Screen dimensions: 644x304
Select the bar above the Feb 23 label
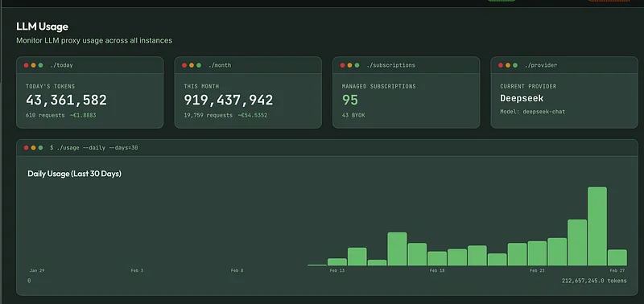tap(537, 253)
